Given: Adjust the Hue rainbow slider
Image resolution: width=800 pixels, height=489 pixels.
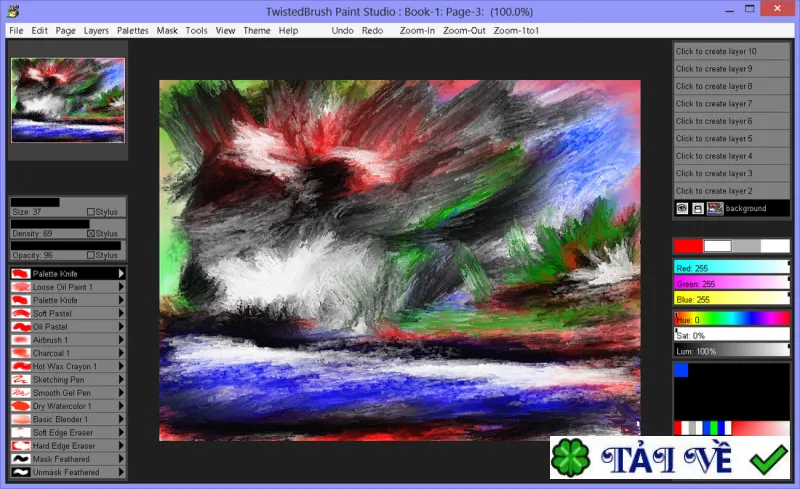Looking at the screenshot, I should coord(732,320).
